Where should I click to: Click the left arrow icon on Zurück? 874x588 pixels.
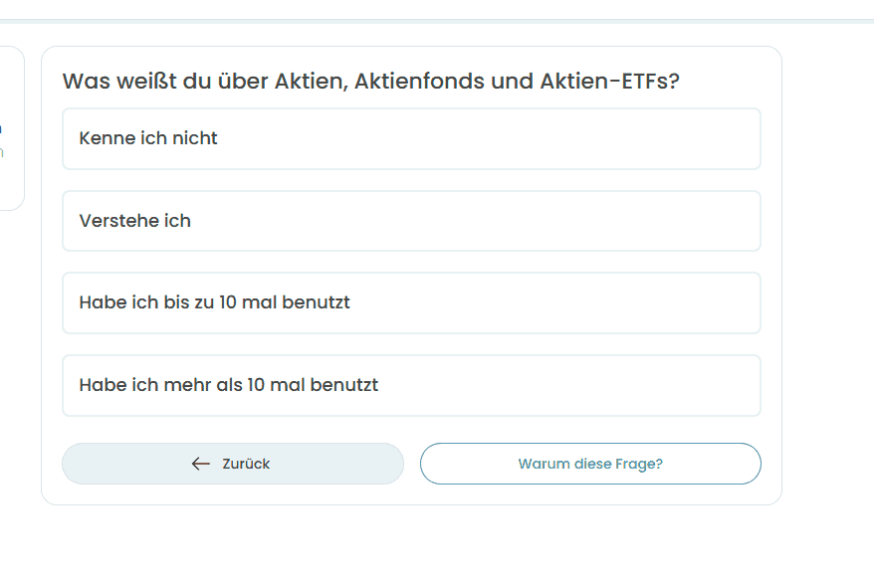[201, 464]
